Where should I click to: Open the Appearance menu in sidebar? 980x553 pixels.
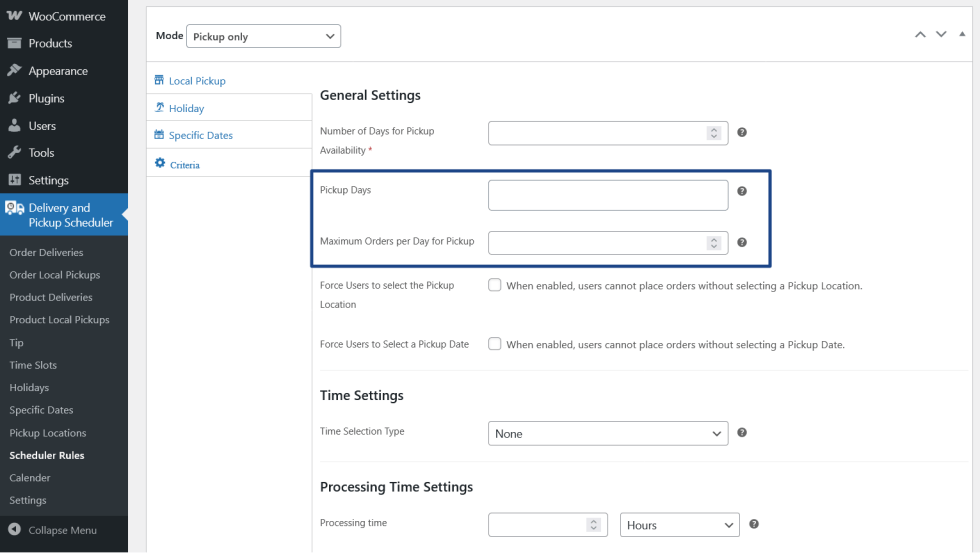coord(57,71)
